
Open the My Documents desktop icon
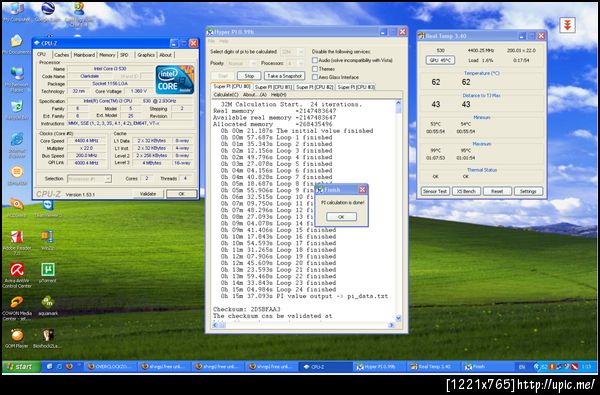coord(16,44)
